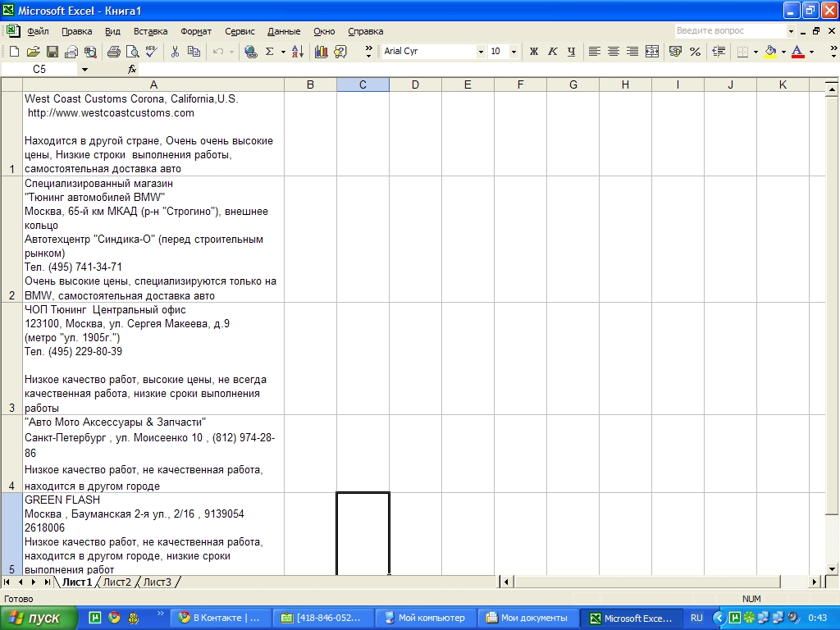Image resolution: width=840 pixels, height=630 pixels.
Task: Open the Формат menu
Action: 196,31
